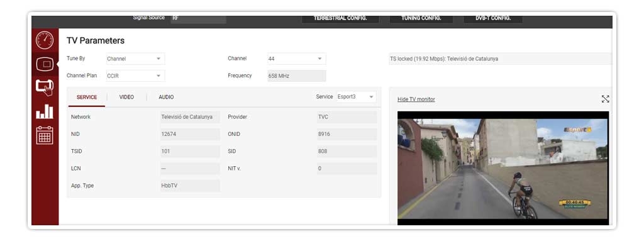Click NID value 12674
This screenshot has width=644, height=241.
click(x=190, y=135)
